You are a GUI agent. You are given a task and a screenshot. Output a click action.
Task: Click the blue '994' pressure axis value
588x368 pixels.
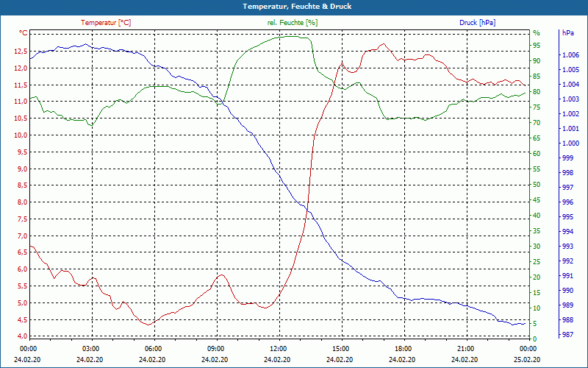coord(568,232)
